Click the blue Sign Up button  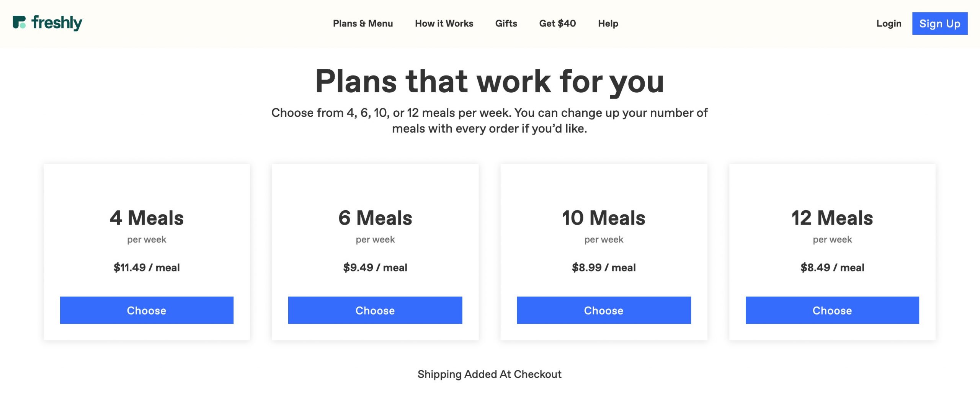(x=940, y=23)
